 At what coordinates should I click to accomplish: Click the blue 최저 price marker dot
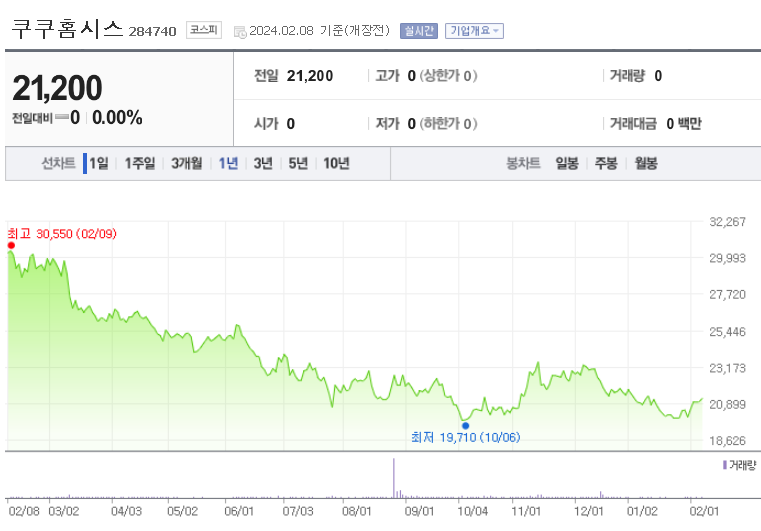coord(465,426)
